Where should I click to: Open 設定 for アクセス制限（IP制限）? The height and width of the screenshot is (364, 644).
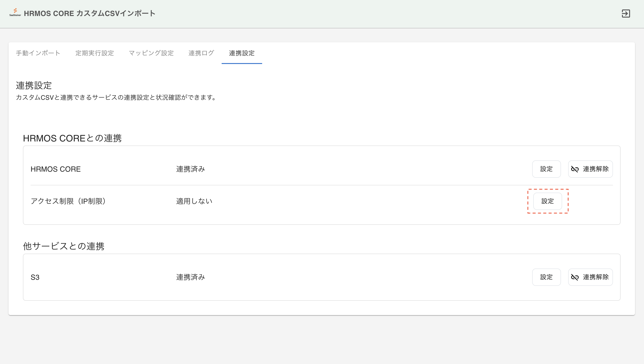[x=547, y=201]
